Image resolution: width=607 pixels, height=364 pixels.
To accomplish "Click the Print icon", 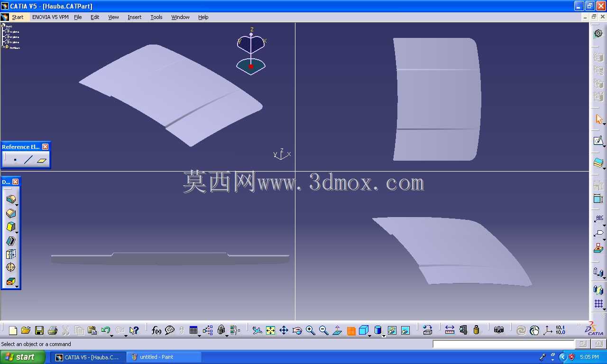I will (53, 330).
